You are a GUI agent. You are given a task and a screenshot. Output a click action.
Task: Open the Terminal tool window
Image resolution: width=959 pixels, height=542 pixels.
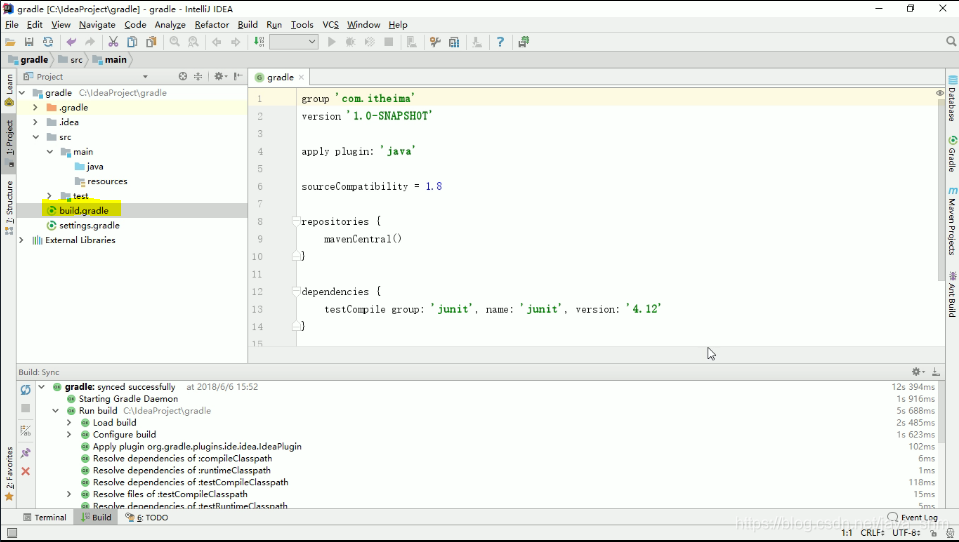pos(45,518)
